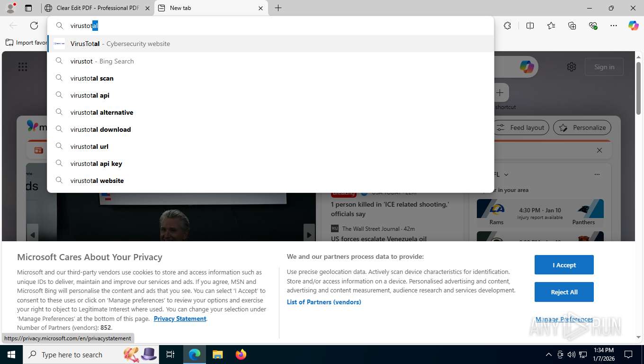Open Task View on taskbar
Viewport: 644px width, 364px height.
170,355
